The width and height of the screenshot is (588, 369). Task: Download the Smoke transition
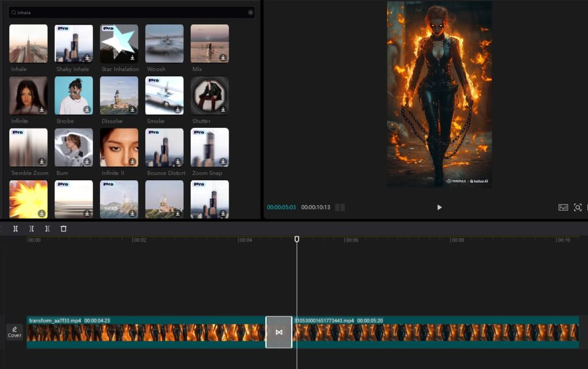pyautogui.click(x=178, y=110)
